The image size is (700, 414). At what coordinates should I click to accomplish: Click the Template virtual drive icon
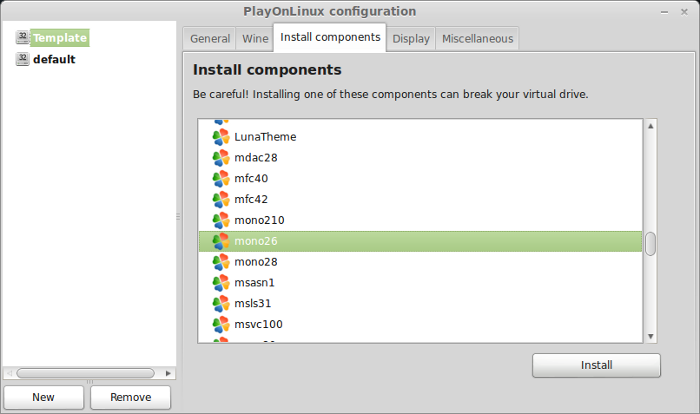(x=22, y=38)
